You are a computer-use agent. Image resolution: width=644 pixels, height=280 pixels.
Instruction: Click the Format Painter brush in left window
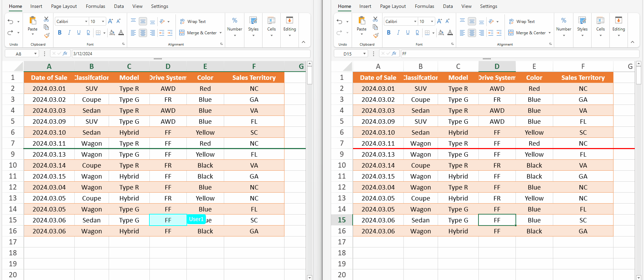[47, 35]
